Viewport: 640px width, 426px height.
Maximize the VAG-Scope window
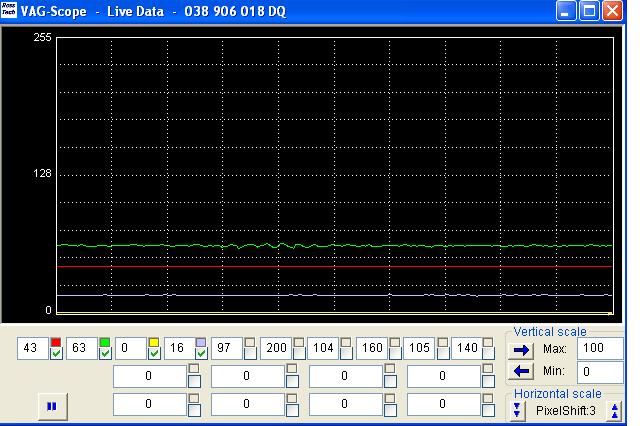(589, 12)
